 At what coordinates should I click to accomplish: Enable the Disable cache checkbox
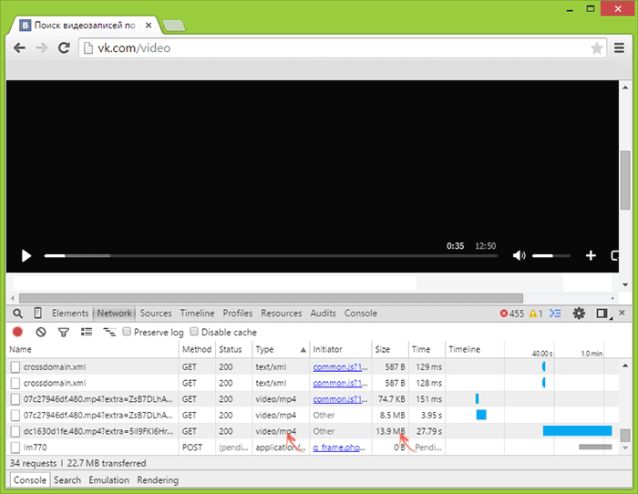click(194, 332)
